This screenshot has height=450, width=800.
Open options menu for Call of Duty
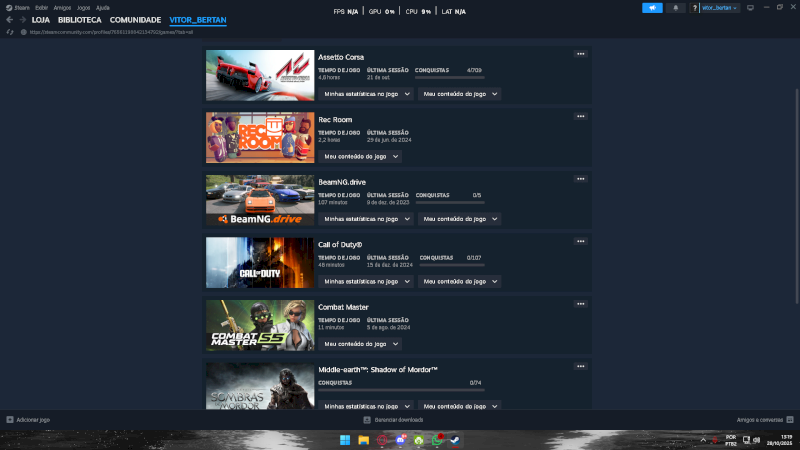(581, 241)
